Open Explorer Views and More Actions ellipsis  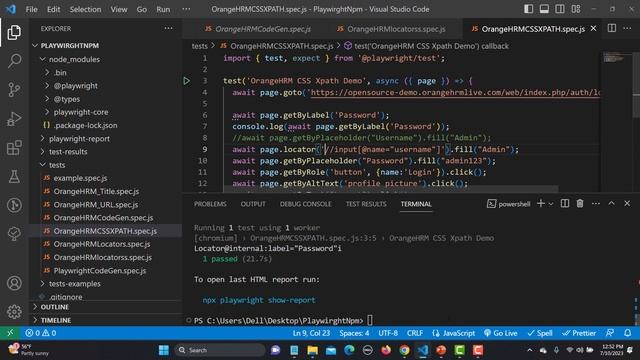tap(168, 29)
